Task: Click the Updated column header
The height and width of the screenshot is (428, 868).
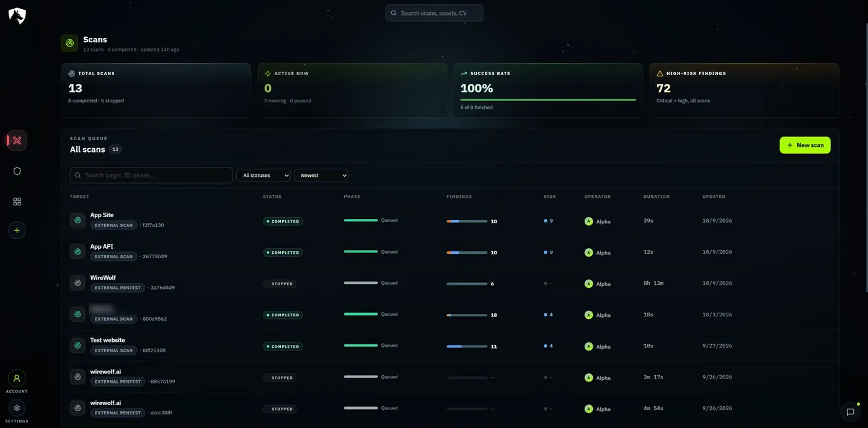Action: click(714, 197)
